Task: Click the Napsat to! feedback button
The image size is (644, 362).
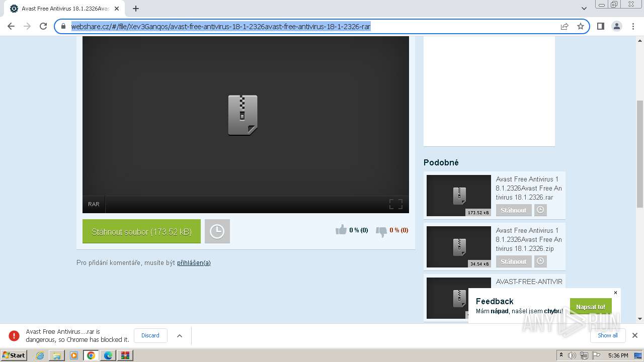Action: click(x=591, y=307)
